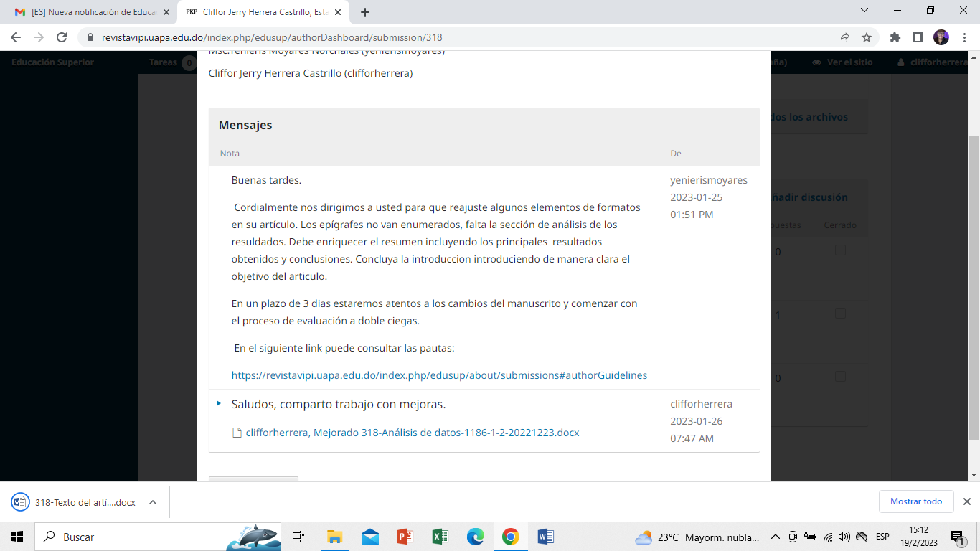The height and width of the screenshot is (551, 980).
Task: Click the address bar URL
Action: click(x=271, y=37)
